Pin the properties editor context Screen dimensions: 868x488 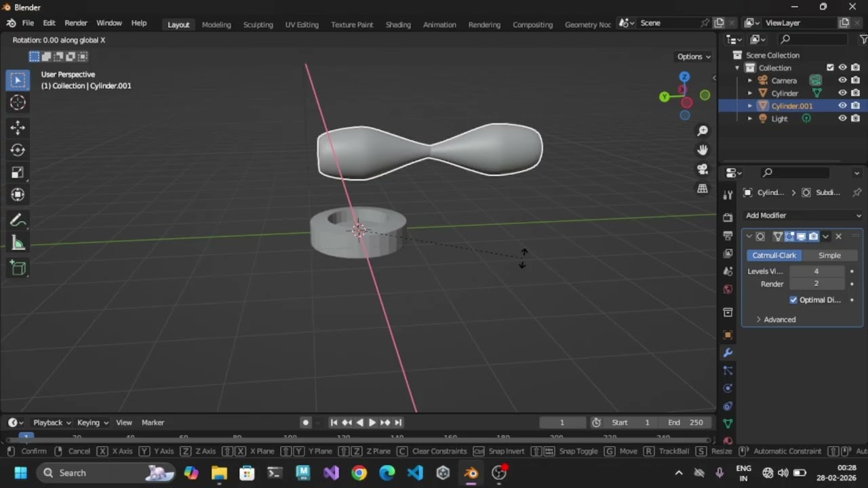[x=856, y=192]
